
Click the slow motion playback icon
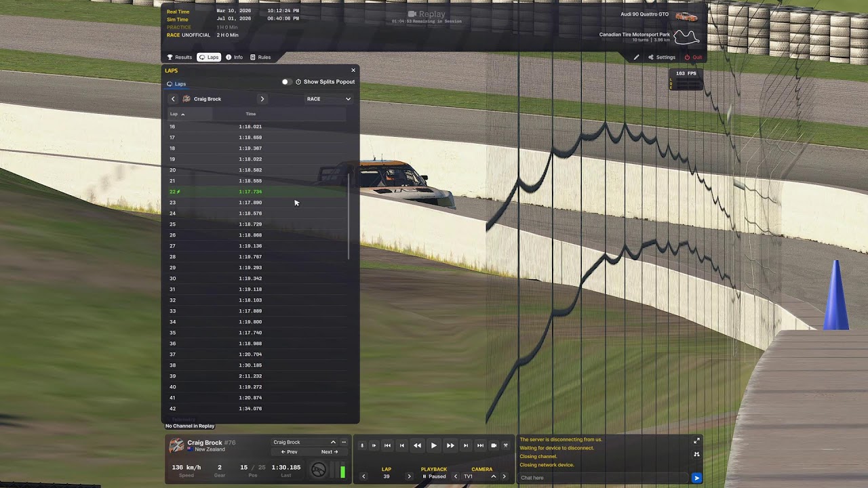(x=361, y=445)
